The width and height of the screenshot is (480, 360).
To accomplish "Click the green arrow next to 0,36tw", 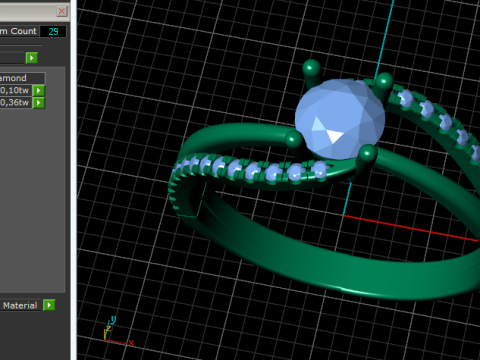I will [x=39, y=103].
